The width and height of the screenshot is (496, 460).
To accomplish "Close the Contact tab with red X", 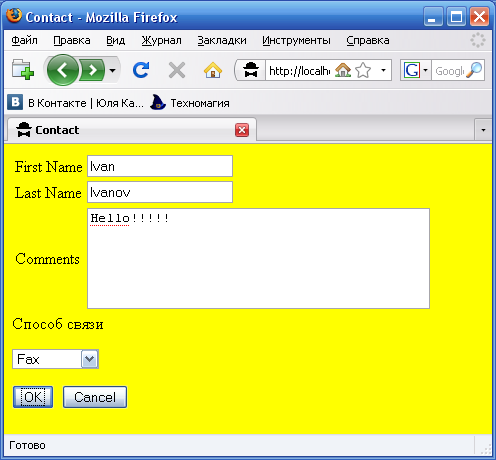I will pos(242,130).
